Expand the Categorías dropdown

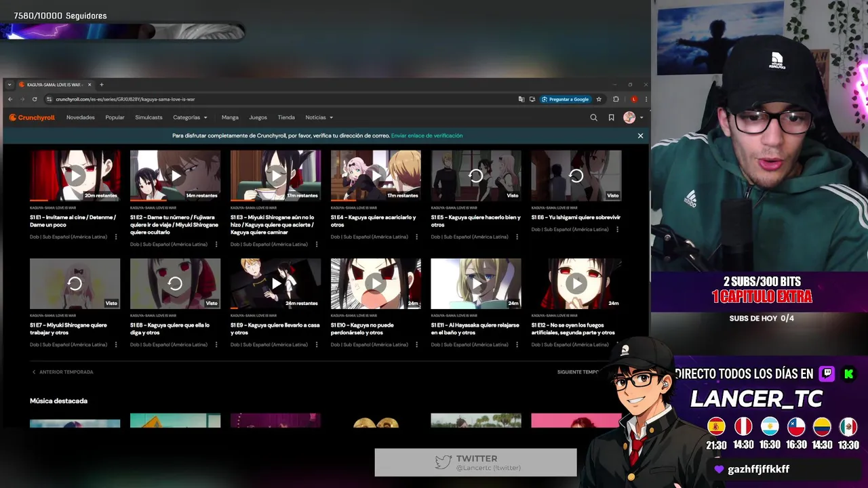pyautogui.click(x=190, y=117)
